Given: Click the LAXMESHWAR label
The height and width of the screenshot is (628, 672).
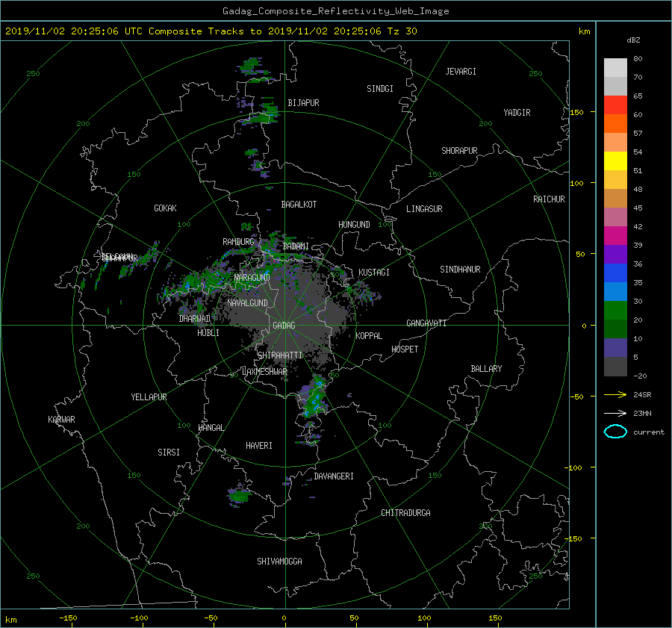Looking at the screenshot, I should point(264,372).
